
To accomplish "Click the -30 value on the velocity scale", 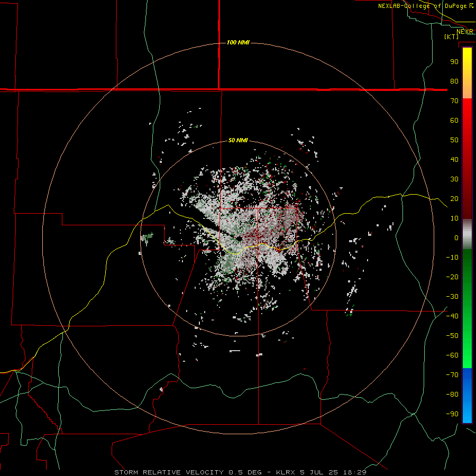I will click(452, 297).
